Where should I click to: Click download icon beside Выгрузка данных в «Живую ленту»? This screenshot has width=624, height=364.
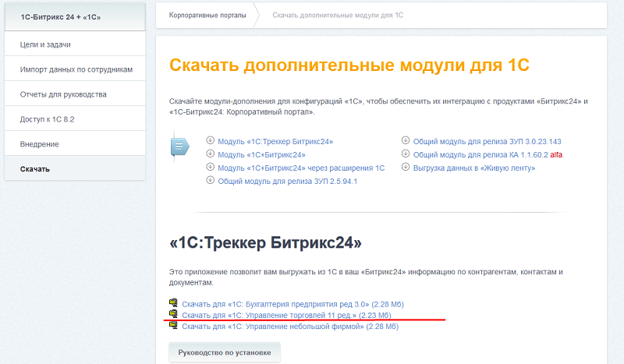406,167
